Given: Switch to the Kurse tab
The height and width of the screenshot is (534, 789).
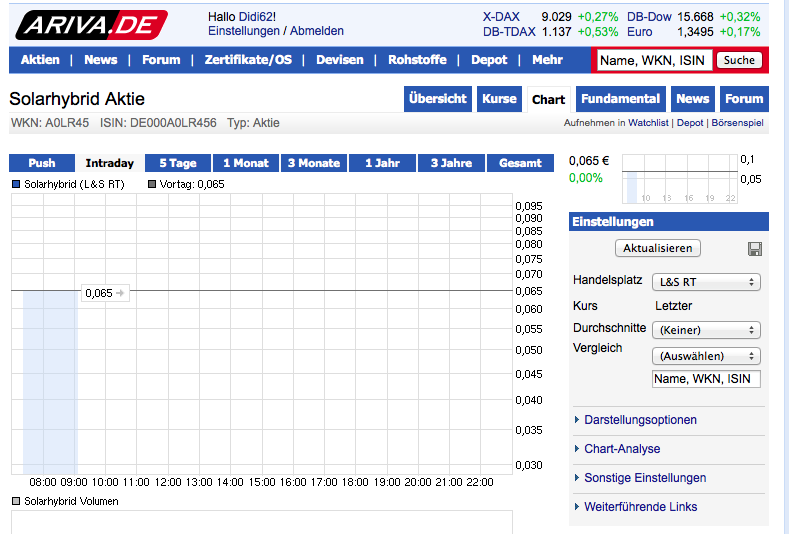Looking at the screenshot, I should tap(499, 99).
